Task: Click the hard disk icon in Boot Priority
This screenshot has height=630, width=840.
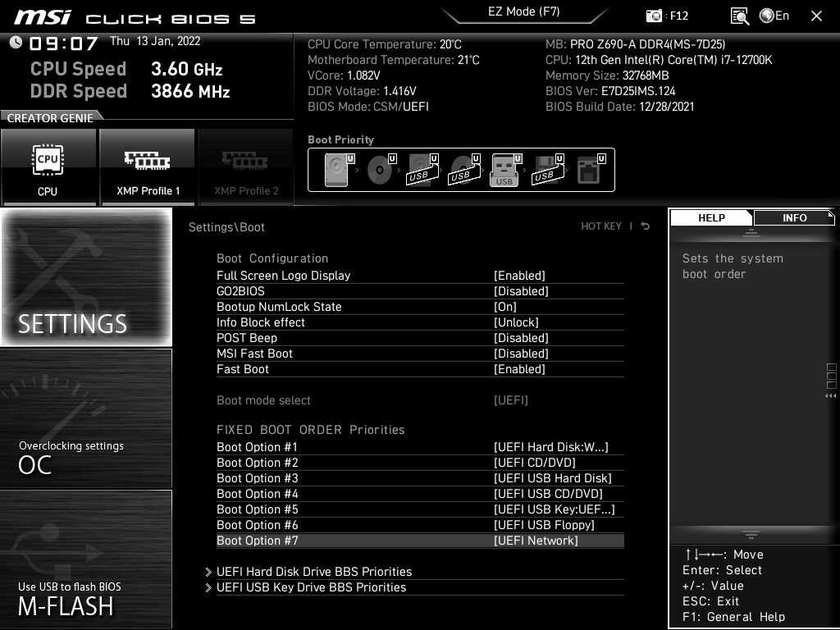Action: 335,169
